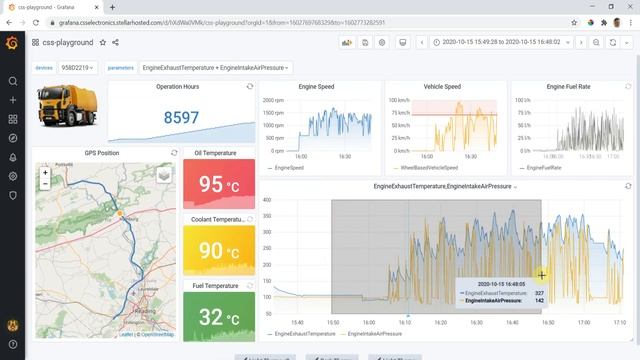Viewport: 640px width, 360px height.
Task: Click the 95 °C oil temperature gauge
Action: pos(219,184)
